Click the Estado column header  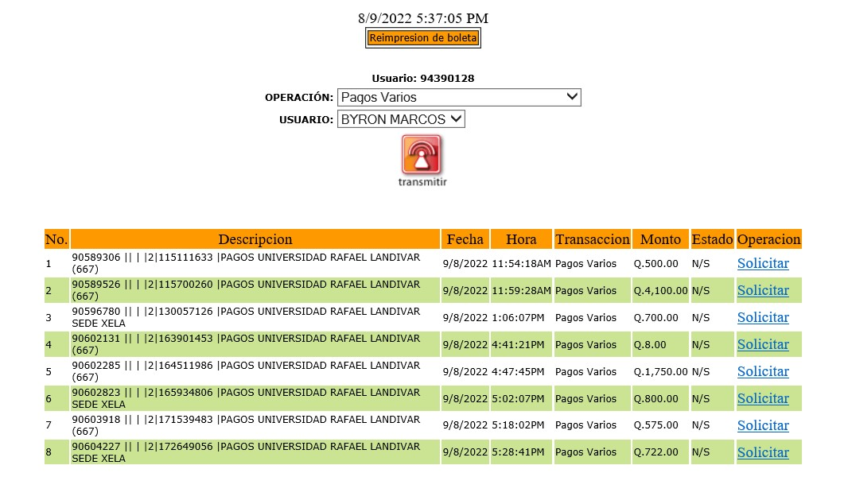pos(712,239)
